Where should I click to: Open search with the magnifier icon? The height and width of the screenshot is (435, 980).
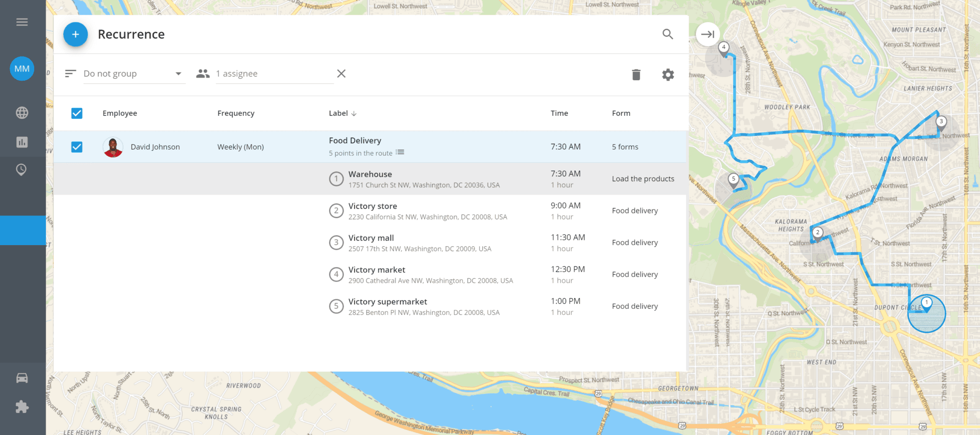click(x=668, y=34)
